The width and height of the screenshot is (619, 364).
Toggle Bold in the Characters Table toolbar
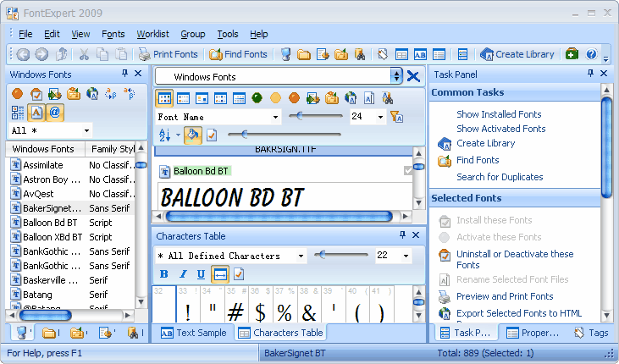click(x=164, y=273)
